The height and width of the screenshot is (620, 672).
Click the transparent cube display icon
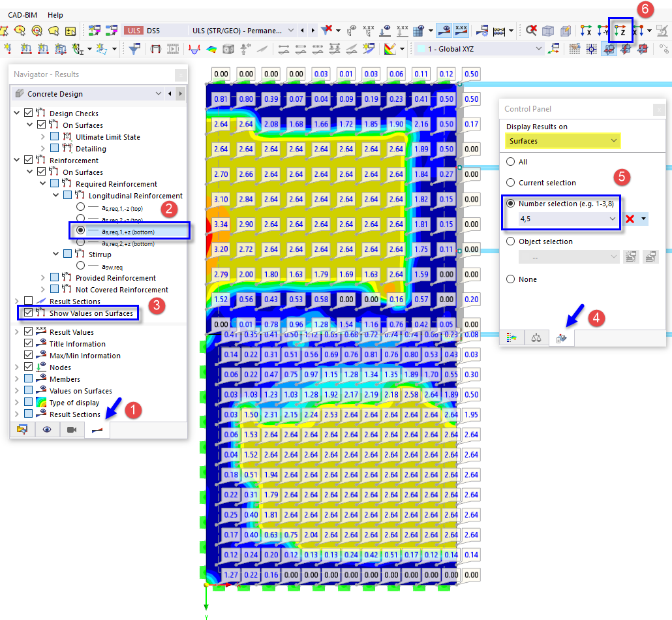[548, 31]
